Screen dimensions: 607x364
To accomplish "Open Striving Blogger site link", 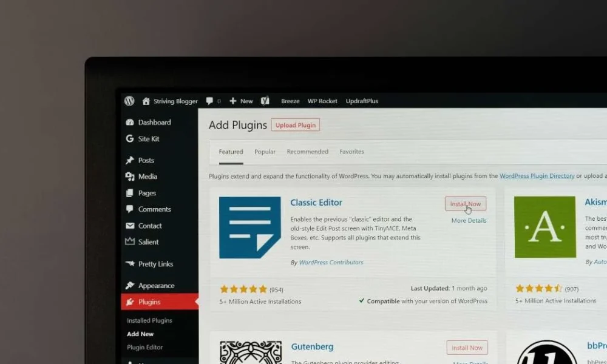I will [175, 101].
